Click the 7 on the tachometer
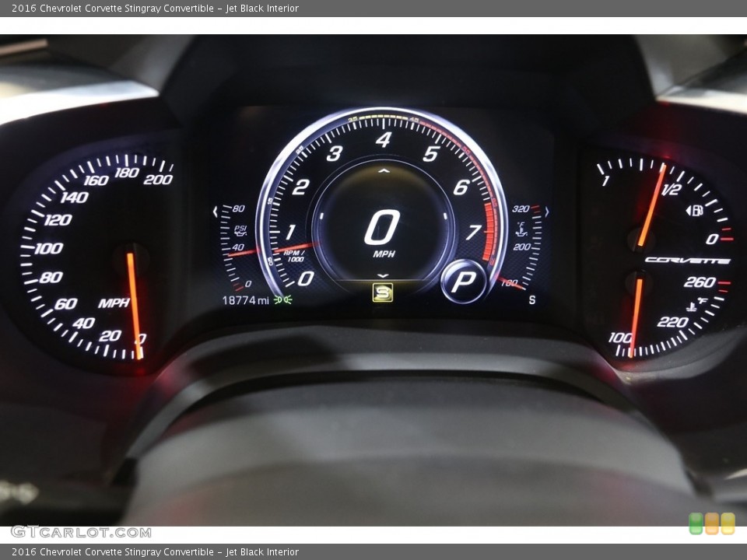Screen dimensions: 747x560 click(473, 232)
